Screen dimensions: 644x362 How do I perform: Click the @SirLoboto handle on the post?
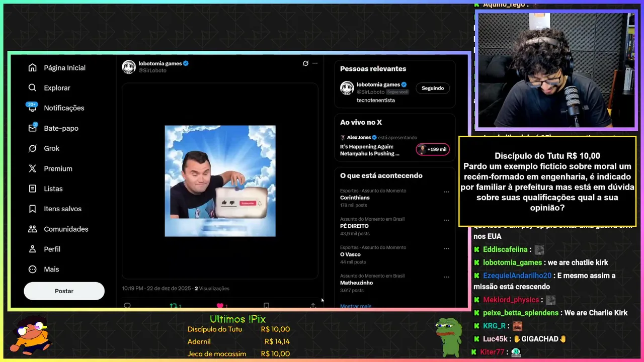coord(152,71)
